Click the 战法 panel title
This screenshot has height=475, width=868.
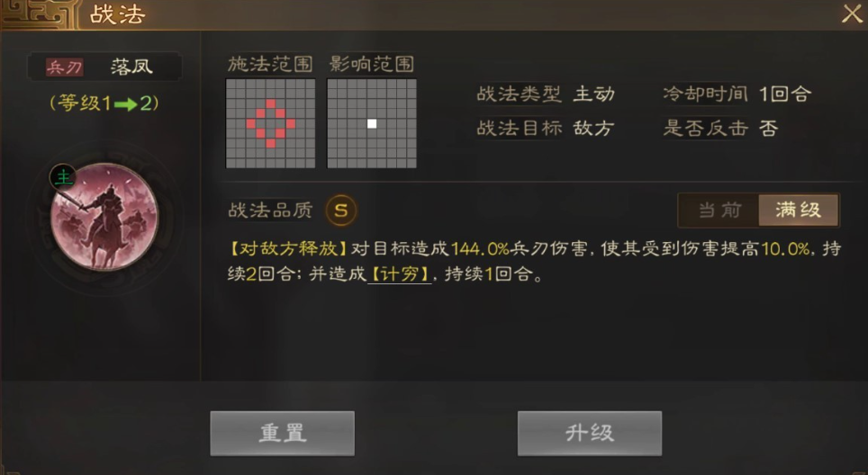point(117,14)
